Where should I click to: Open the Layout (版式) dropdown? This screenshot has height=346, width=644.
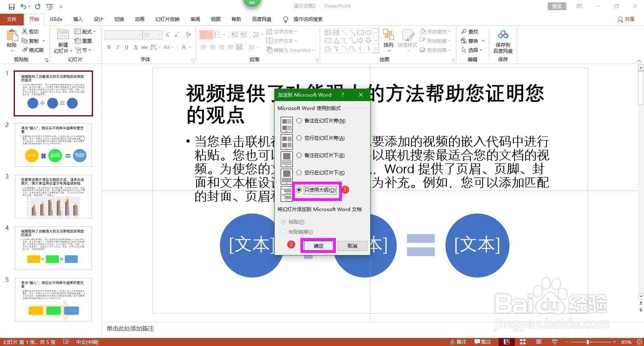(x=85, y=31)
